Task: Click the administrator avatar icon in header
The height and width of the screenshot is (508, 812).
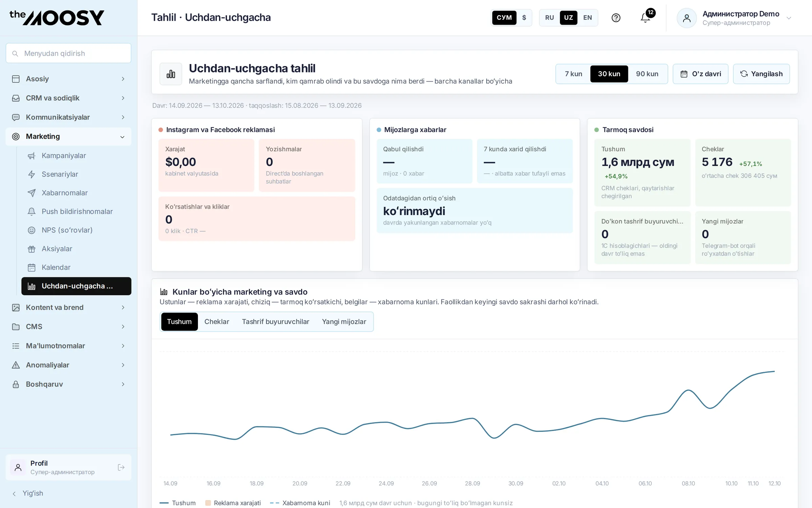Action: [686, 18]
